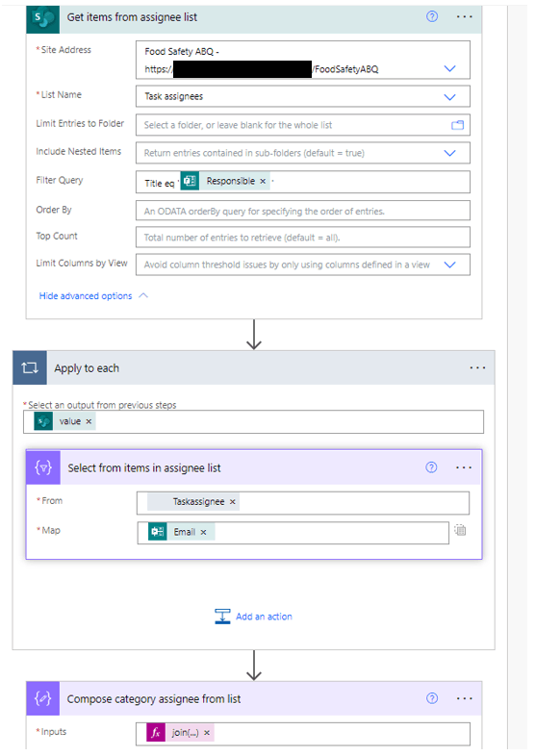Click Responsible token's Excel icon

click(190, 181)
